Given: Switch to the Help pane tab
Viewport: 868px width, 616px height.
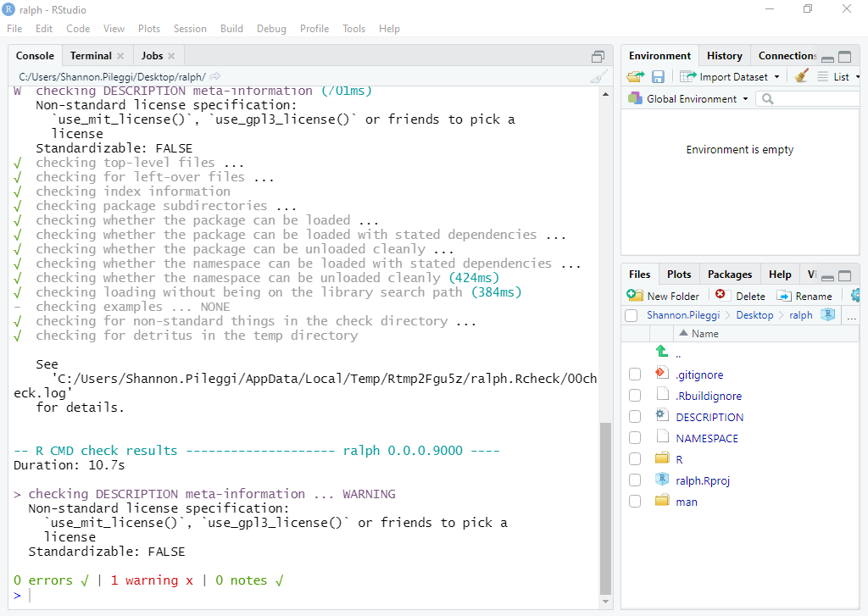Looking at the screenshot, I should coord(780,275).
